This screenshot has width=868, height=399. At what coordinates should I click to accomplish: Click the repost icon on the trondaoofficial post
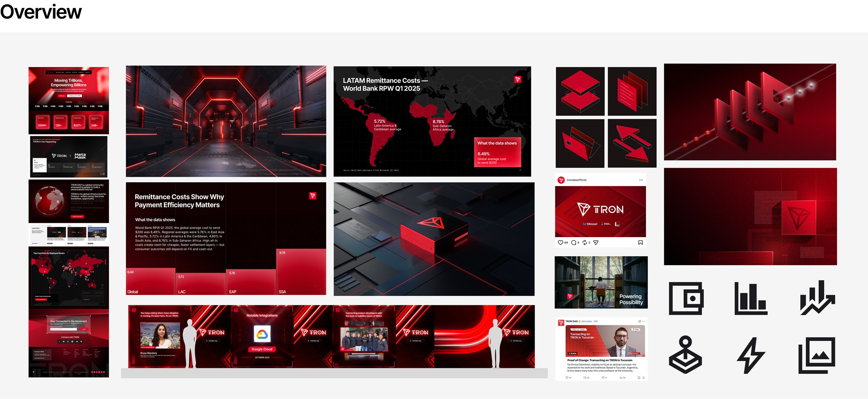[x=585, y=243]
